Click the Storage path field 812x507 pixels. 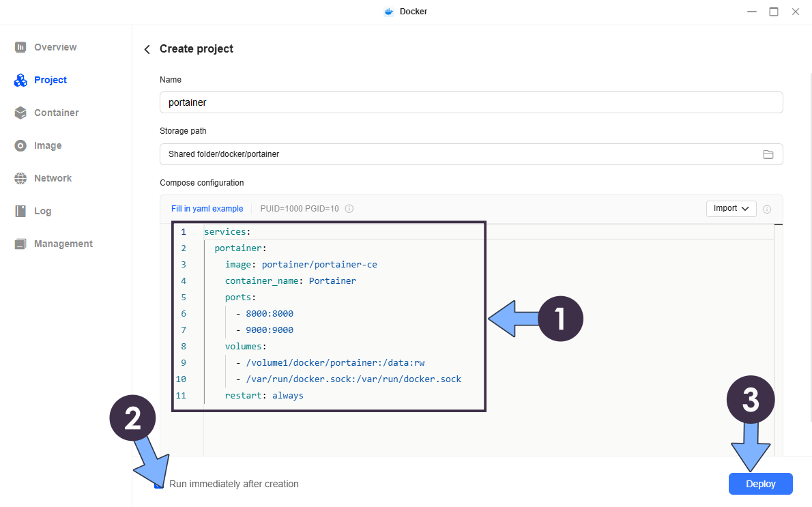[457, 154]
